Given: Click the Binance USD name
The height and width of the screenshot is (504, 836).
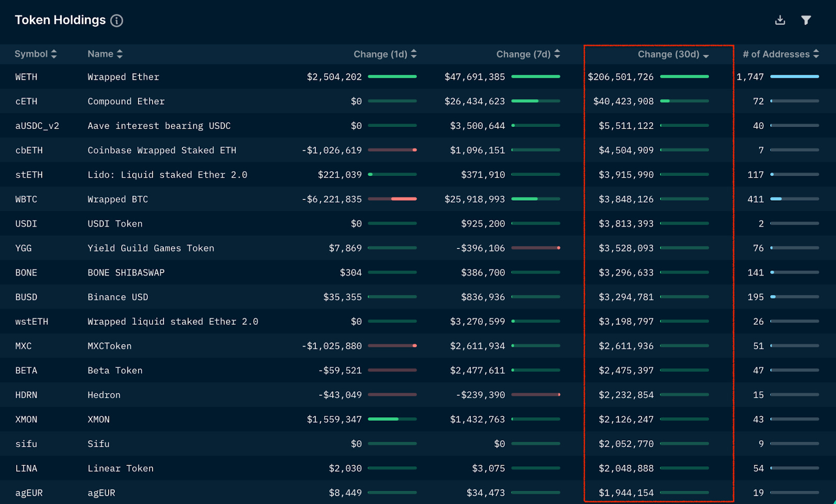Looking at the screenshot, I should [x=118, y=297].
